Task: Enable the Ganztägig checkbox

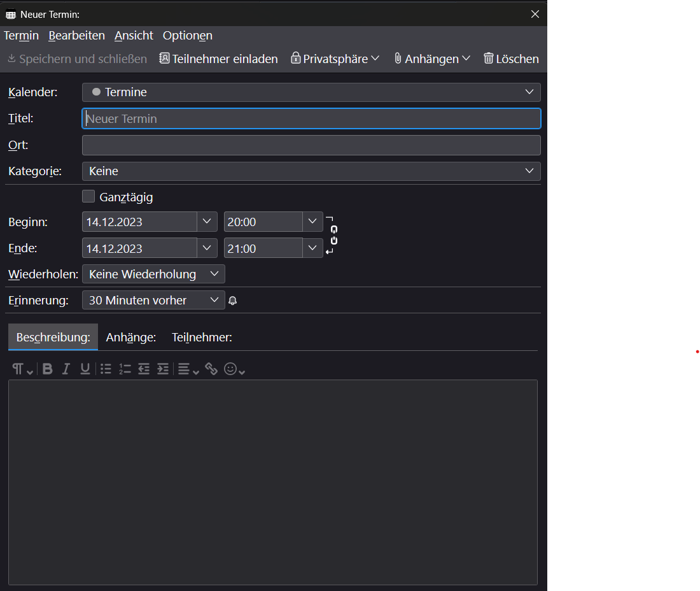Action: 88,197
